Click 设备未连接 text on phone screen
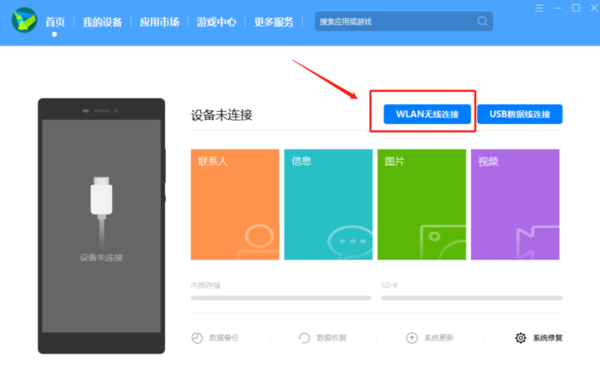 coord(101,258)
